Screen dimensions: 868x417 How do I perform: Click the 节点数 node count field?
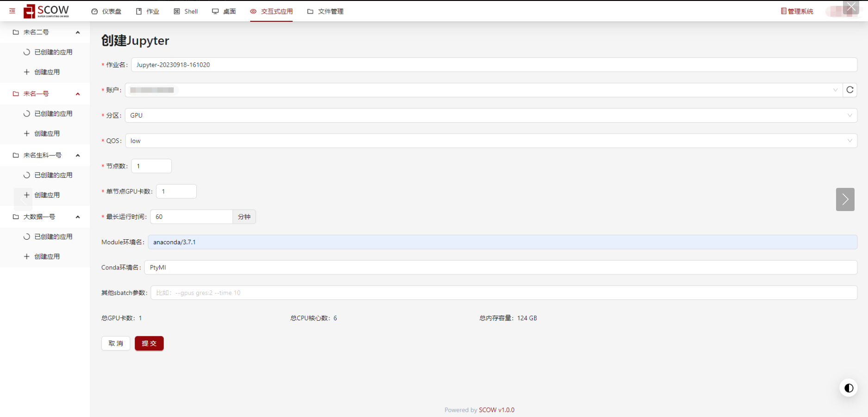(151, 166)
